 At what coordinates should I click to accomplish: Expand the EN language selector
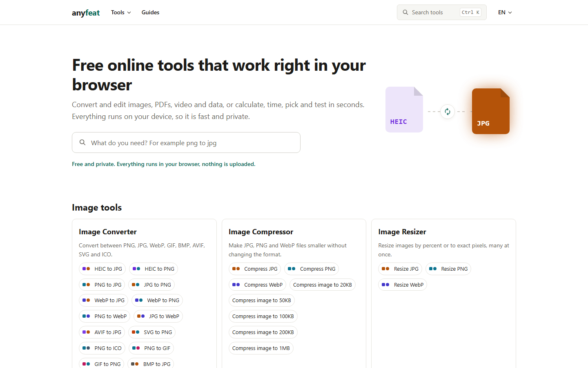[505, 12]
